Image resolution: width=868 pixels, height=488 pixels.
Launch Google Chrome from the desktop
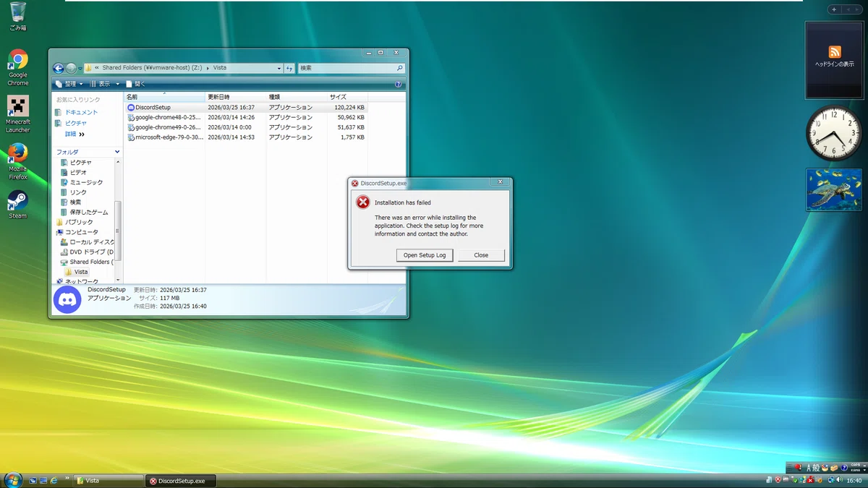(x=18, y=68)
